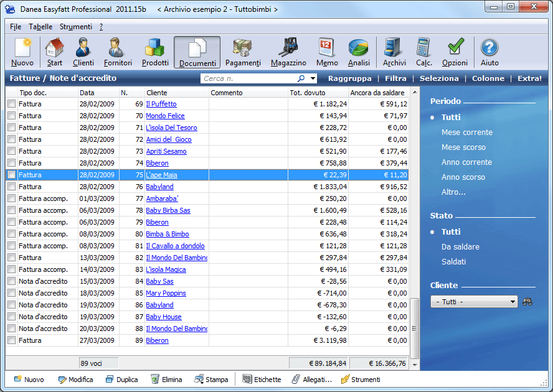
Task: Select Periodo option Altro...
Action: click(x=453, y=192)
